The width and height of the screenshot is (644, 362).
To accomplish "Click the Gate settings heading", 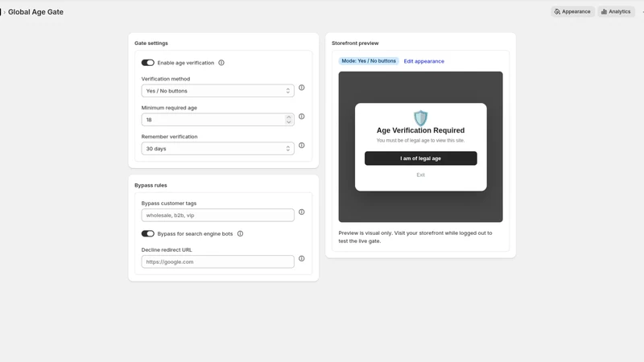I will point(151,43).
